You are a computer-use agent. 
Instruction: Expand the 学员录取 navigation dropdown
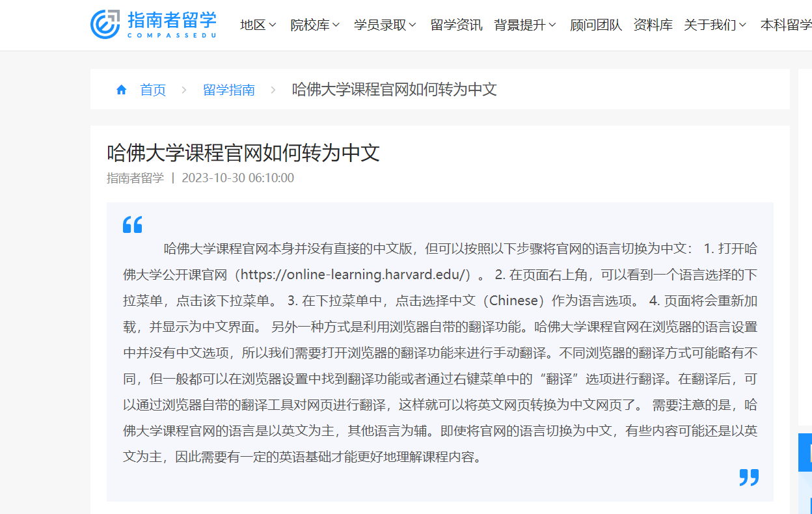tap(385, 25)
